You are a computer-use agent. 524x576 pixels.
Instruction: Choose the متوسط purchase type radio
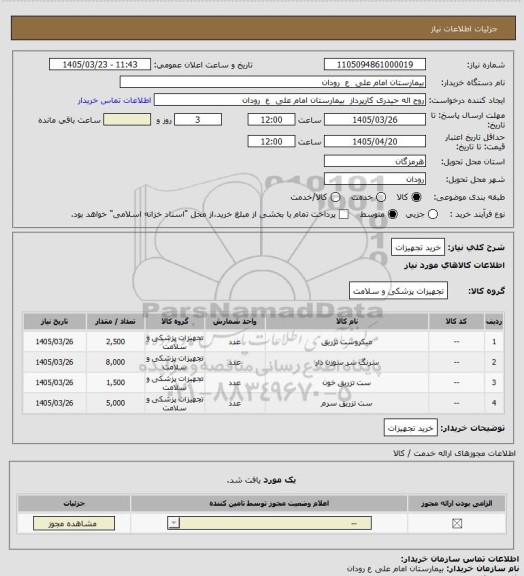pos(393,214)
